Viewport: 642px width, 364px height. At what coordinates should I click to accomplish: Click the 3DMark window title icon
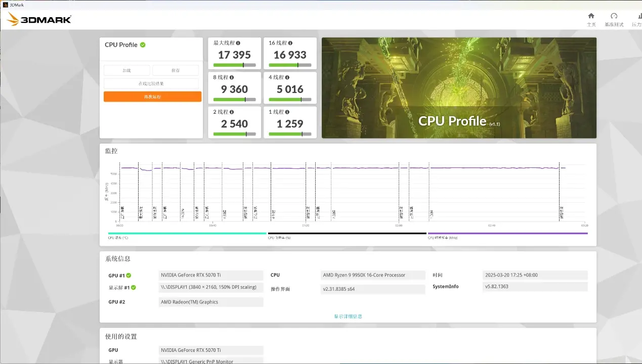[x=5, y=5]
